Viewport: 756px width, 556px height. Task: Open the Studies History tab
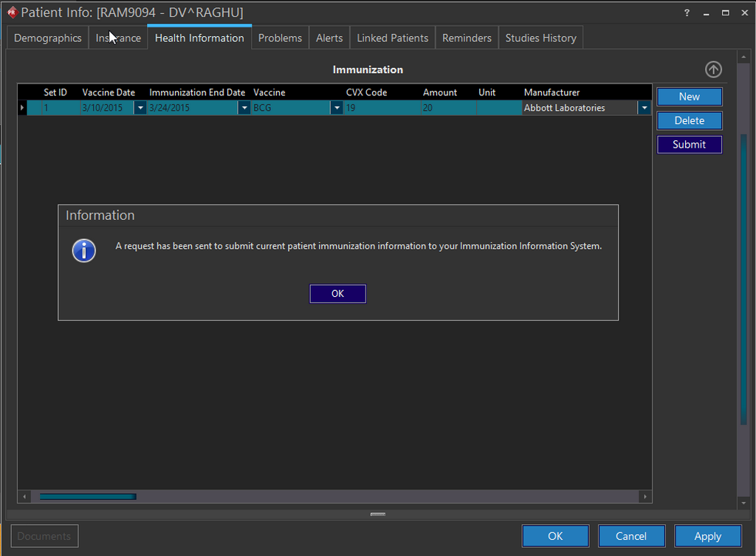point(540,37)
